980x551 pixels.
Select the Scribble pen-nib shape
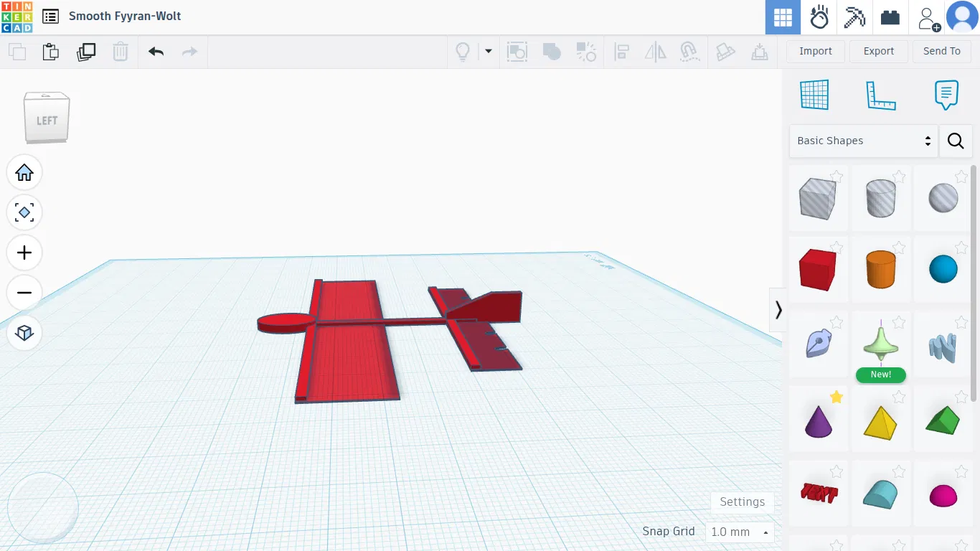(818, 344)
